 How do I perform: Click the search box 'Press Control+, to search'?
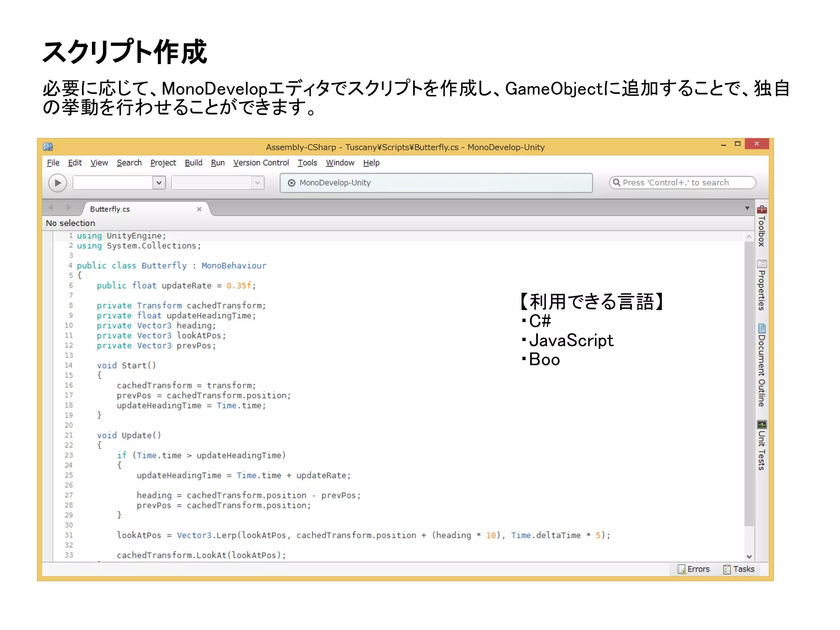682,183
